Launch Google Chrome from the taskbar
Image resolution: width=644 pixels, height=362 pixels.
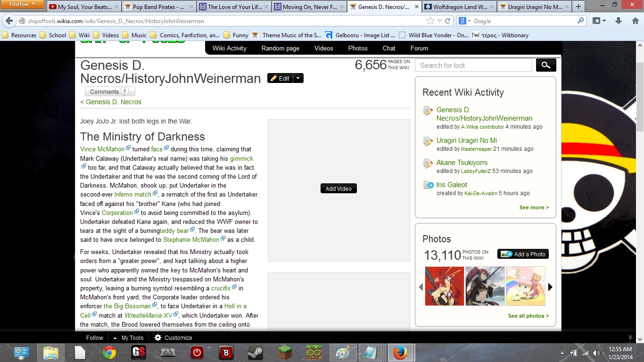(x=109, y=353)
